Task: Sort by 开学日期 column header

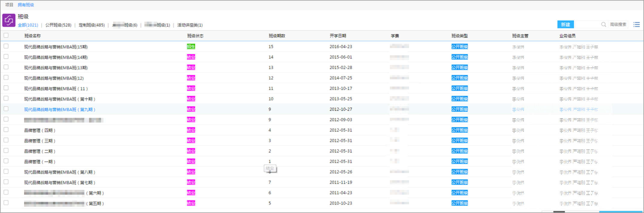Action: (338, 36)
